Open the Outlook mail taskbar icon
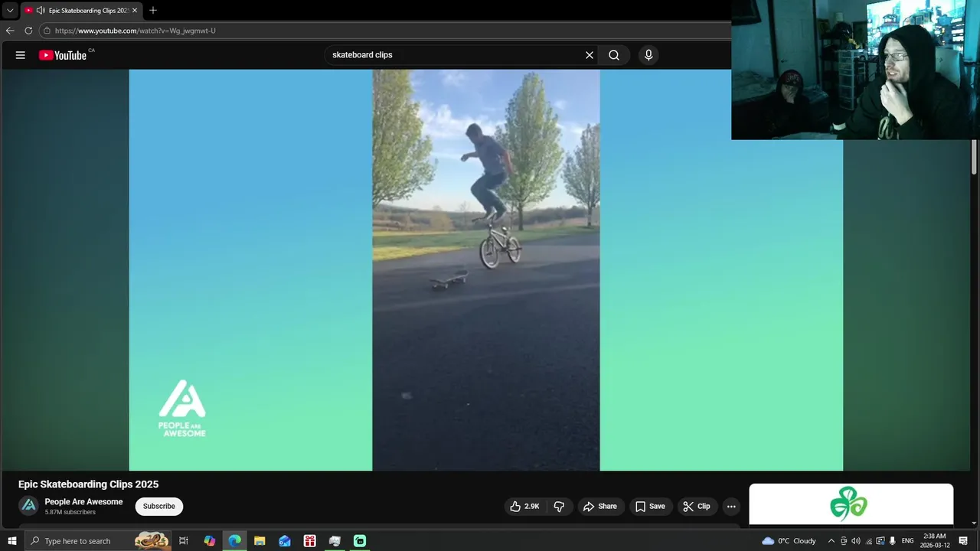This screenshot has width=980, height=551. click(x=285, y=541)
